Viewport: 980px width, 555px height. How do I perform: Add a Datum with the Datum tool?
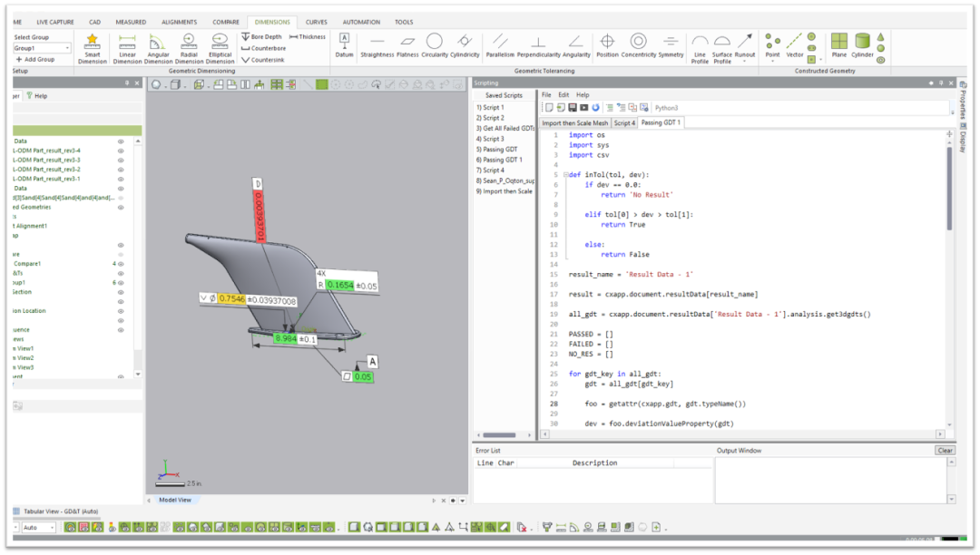[x=344, y=45]
